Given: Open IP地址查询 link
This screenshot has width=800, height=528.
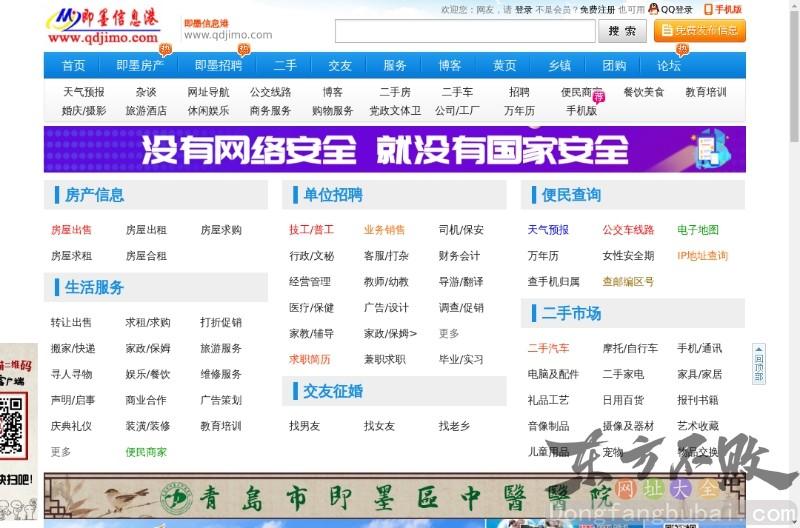Looking at the screenshot, I should pos(702,256).
